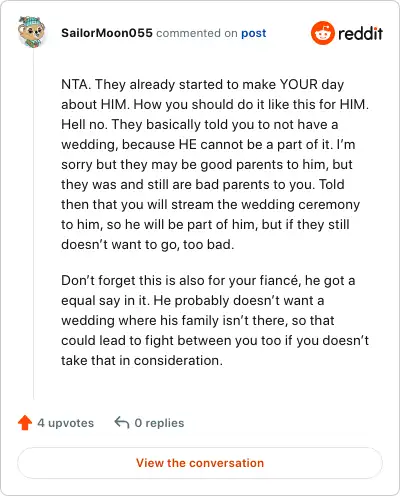Open the SailorMoon055 username profile
Image resolution: width=400 pixels, height=496 pixels.
click(107, 33)
